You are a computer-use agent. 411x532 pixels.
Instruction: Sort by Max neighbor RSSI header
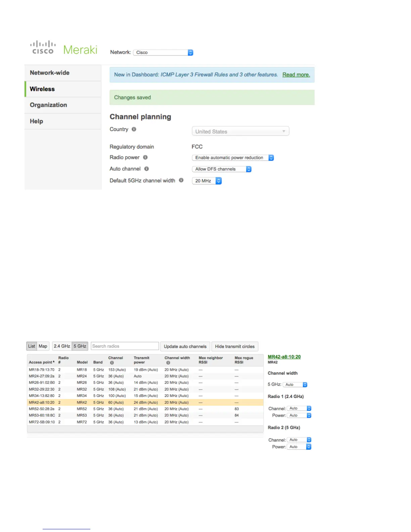(x=211, y=360)
